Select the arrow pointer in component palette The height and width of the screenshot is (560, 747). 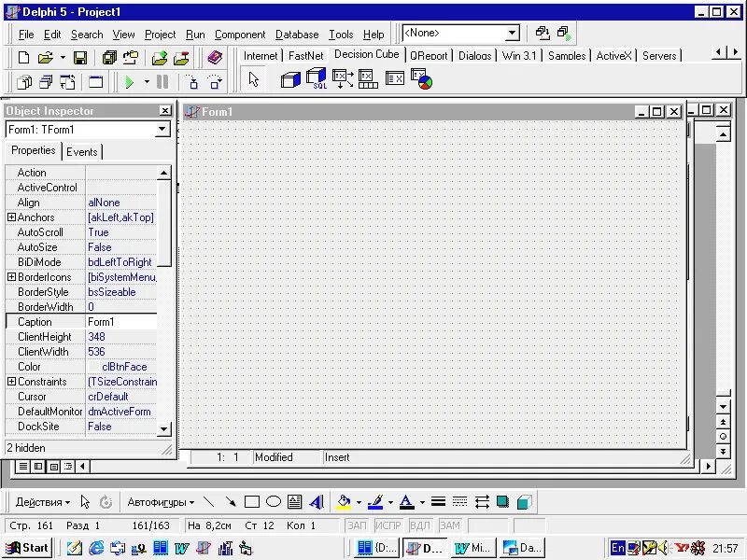(x=253, y=79)
